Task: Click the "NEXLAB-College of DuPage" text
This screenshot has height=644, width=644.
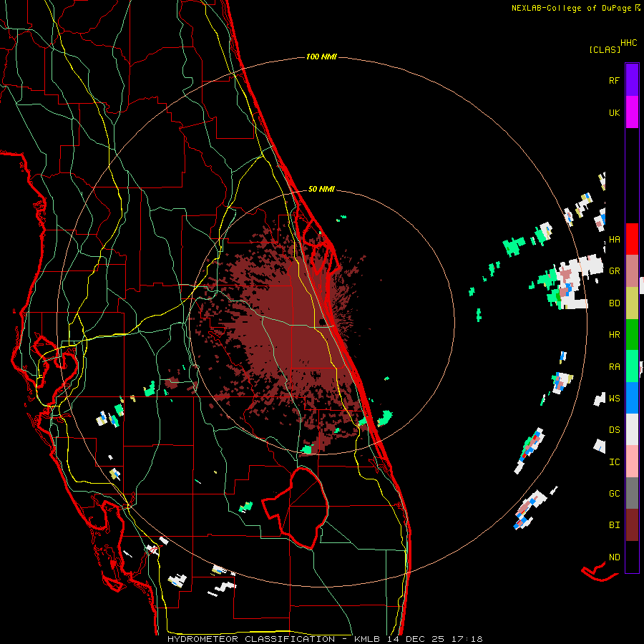Action: (571, 8)
